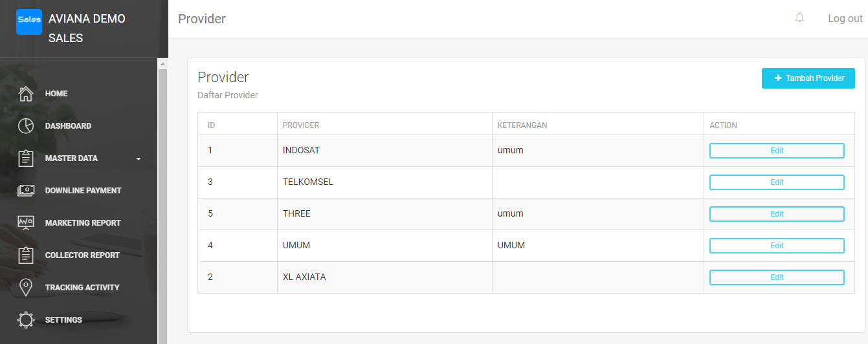Edit the INDOSAT provider row
Screen dimensions: 868x344
[x=777, y=151]
